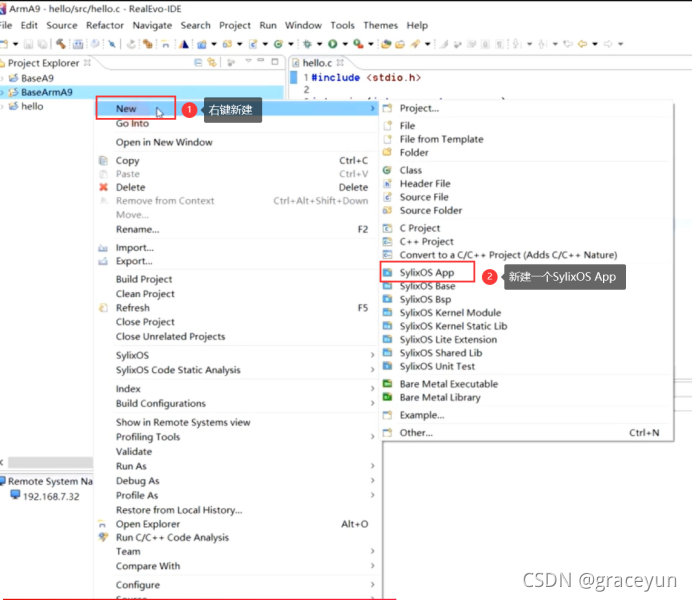Minimize the Project Explorer panel
The height and width of the screenshot is (601, 692).
click(x=261, y=60)
